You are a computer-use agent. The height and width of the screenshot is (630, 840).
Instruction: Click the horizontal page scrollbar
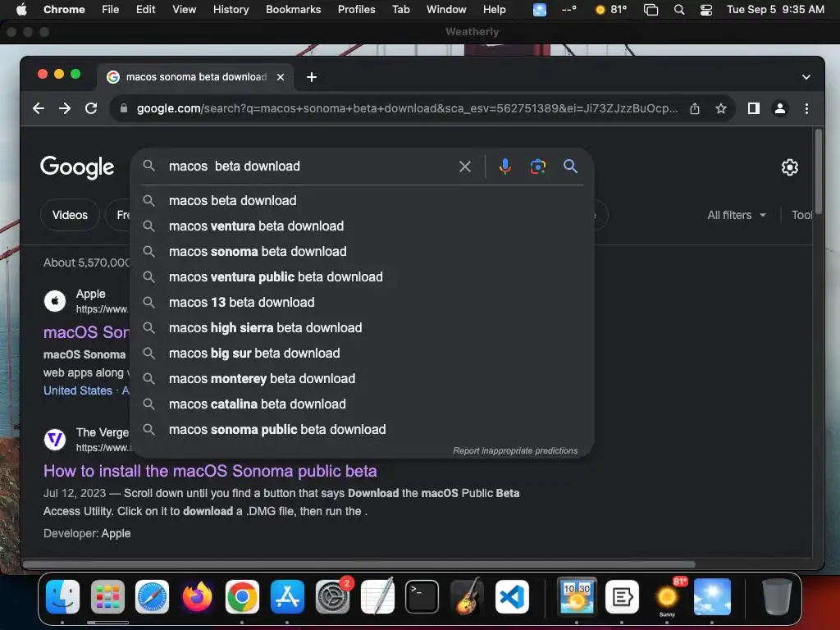point(359,564)
